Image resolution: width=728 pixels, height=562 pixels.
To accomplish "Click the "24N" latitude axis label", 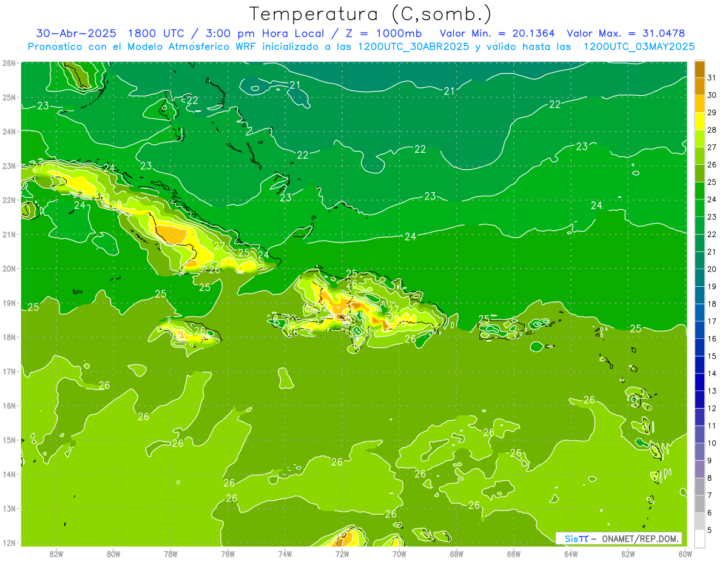I will (8, 131).
